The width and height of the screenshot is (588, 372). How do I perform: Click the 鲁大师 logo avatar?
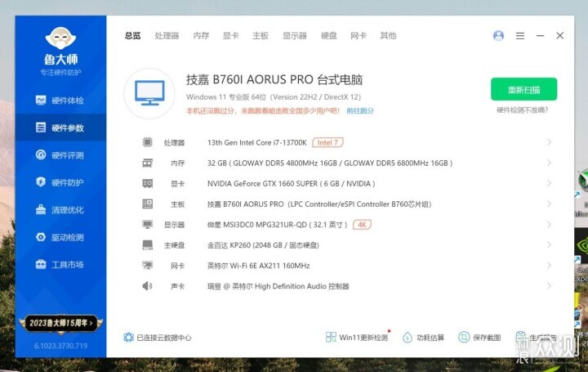click(x=60, y=38)
